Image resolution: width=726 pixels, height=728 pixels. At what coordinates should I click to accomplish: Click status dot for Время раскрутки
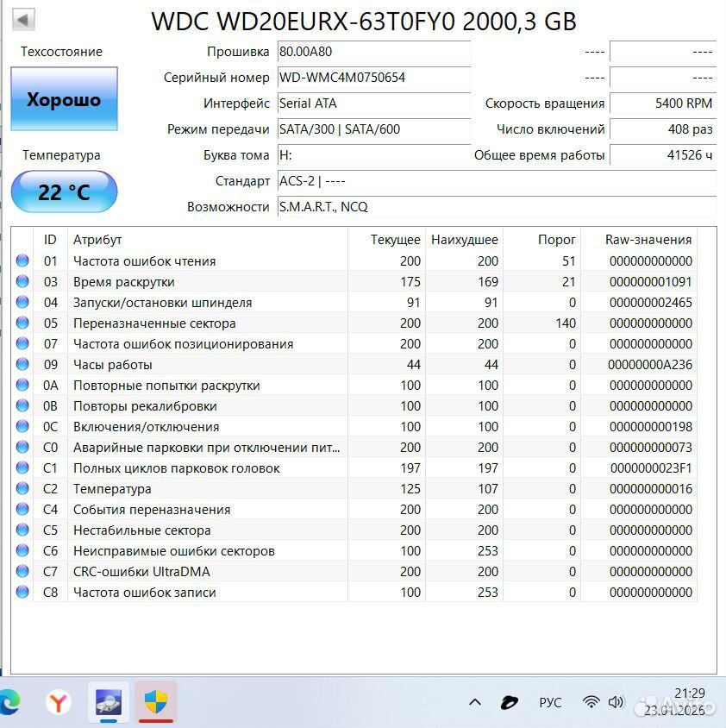point(22,281)
